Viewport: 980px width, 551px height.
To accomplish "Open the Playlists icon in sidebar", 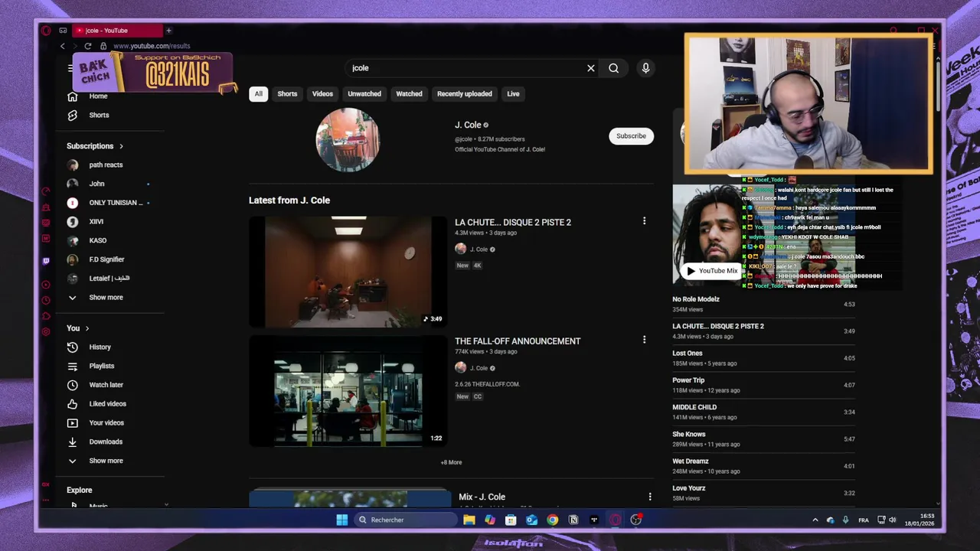I will tap(72, 366).
